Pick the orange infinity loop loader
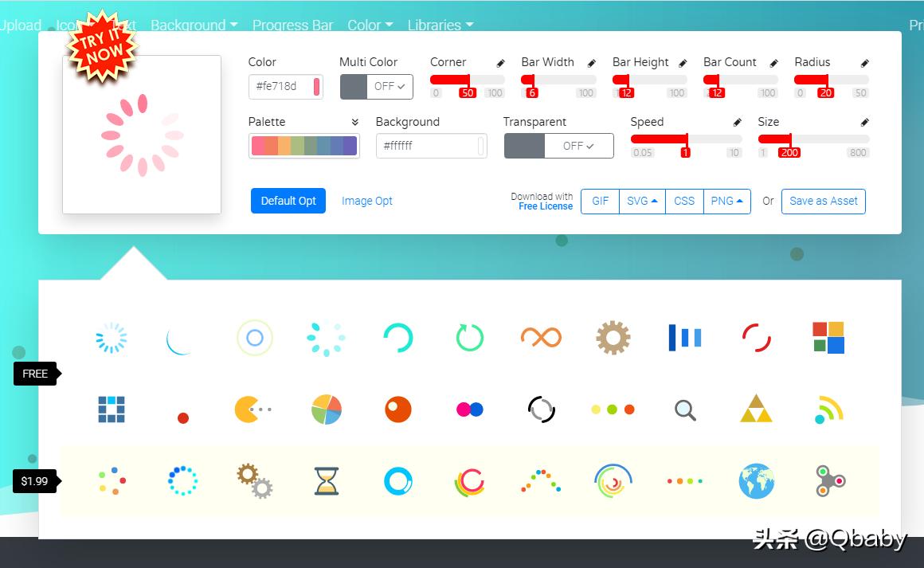The image size is (924, 568). point(541,338)
